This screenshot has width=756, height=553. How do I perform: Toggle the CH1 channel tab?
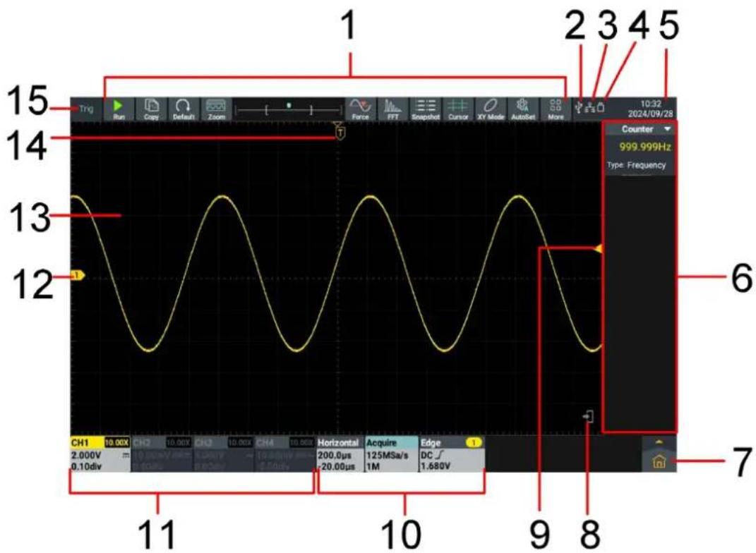click(x=100, y=455)
